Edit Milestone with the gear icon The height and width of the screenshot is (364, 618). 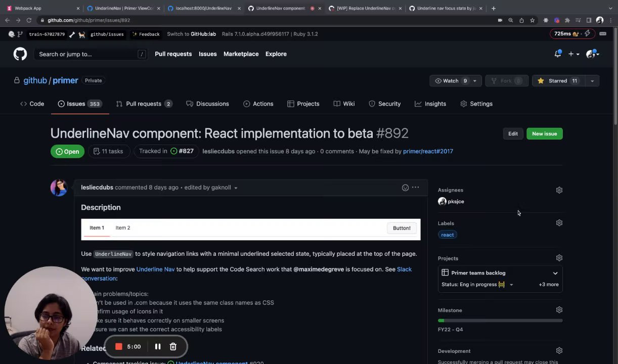(x=559, y=310)
